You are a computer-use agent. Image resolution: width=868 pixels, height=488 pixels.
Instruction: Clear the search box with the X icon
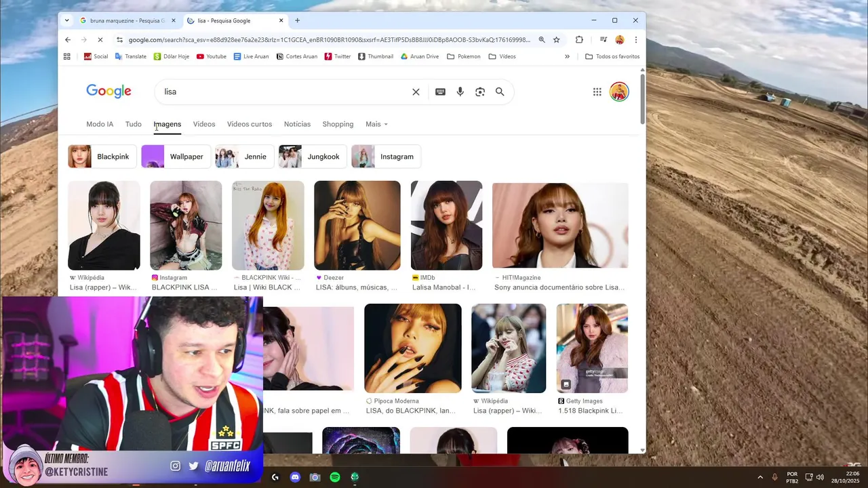[416, 92]
